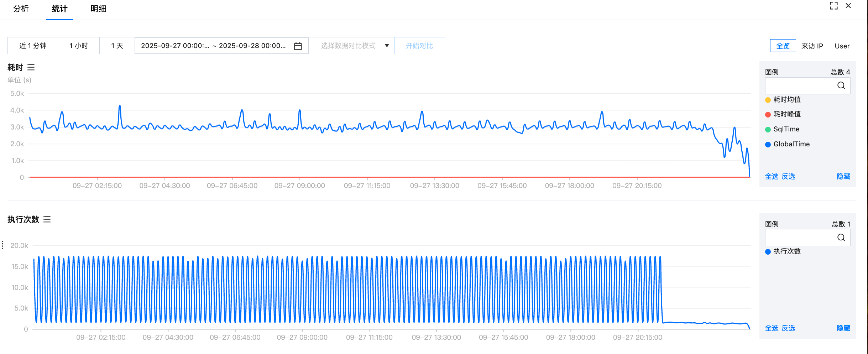Open the date range selector field
The image size is (868, 354).
[x=222, y=46]
